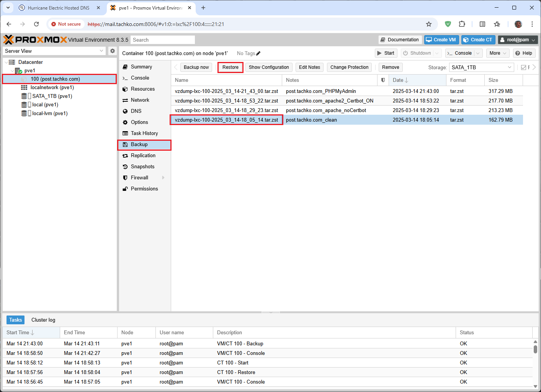Toggle the filter checkbox beside Storage selector

[523, 68]
